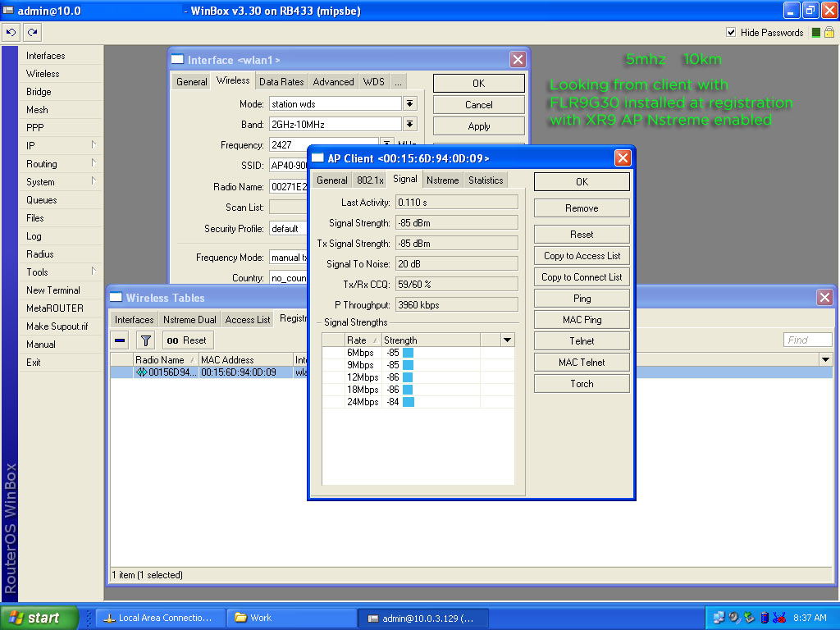Viewport: 840px width, 630px height.
Task: Click Apply in Interface wlan1 window
Action: coord(478,126)
